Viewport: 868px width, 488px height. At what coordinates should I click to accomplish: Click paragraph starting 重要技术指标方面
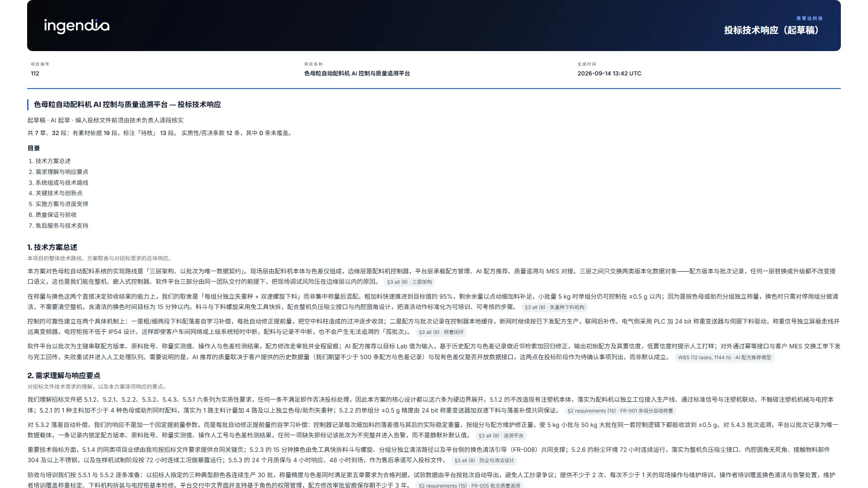click(x=434, y=455)
